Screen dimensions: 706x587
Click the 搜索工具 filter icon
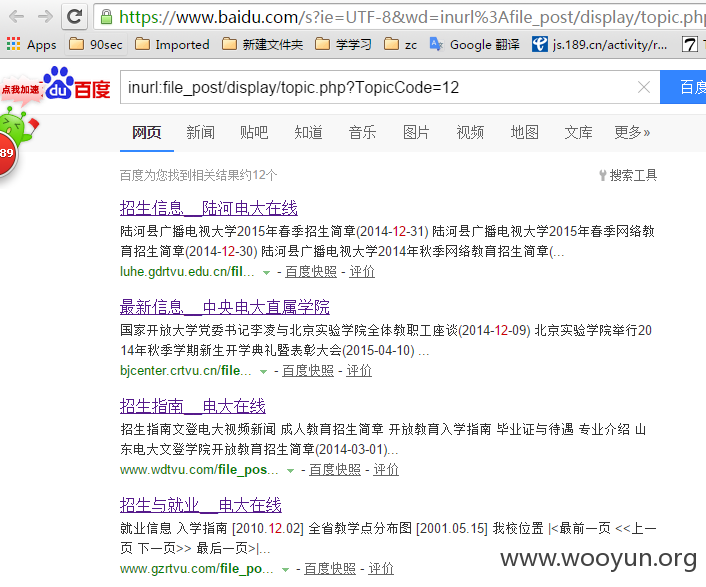coord(602,175)
